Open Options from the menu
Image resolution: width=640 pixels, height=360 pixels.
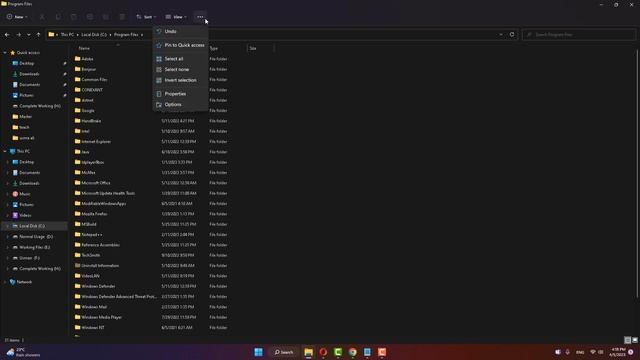pos(180,104)
